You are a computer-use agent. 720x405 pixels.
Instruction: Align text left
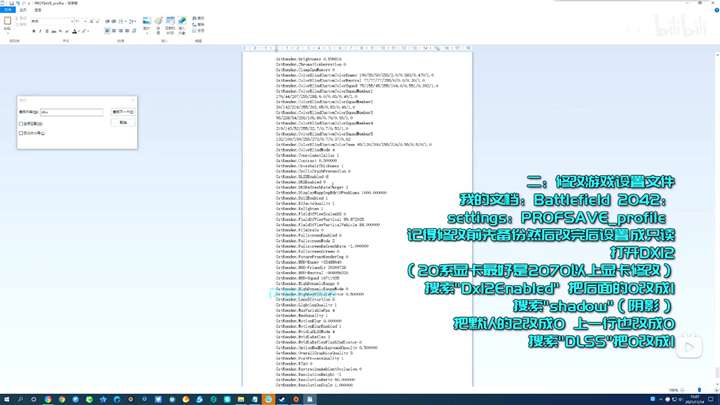107,31
